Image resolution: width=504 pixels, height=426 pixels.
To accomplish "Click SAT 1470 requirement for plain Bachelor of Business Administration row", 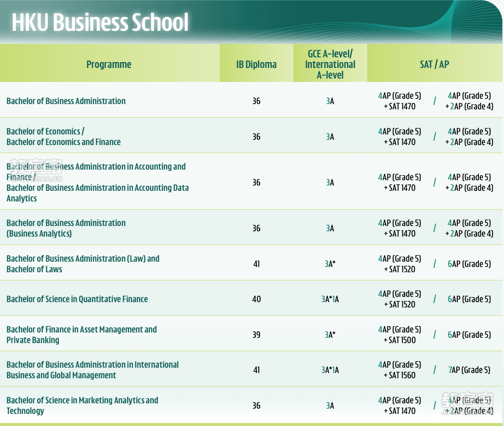I will click(399, 101).
